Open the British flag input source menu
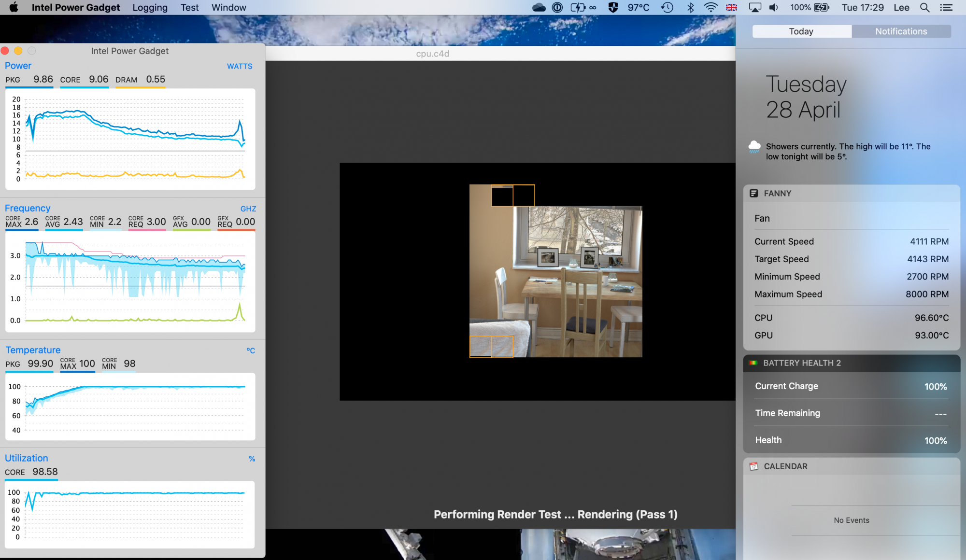The width and height of the screenshot is (966, 560). pyautogui.click(x=732, y=7)
